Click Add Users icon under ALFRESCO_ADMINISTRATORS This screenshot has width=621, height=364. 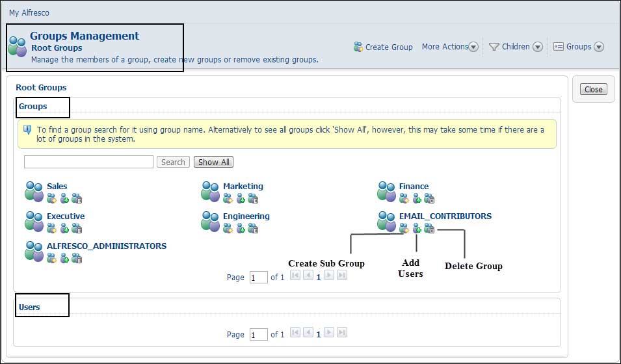point(64,259)
